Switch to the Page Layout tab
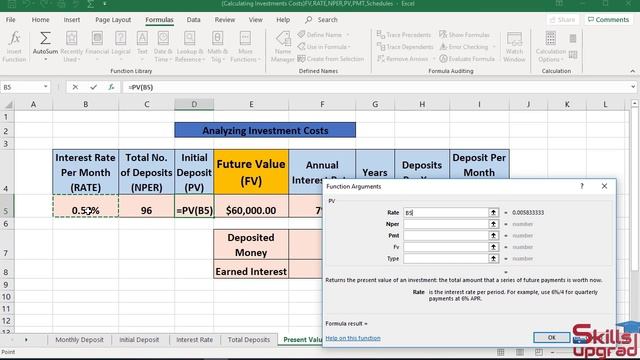Viewport: 640px width, 360px height. 113,20
